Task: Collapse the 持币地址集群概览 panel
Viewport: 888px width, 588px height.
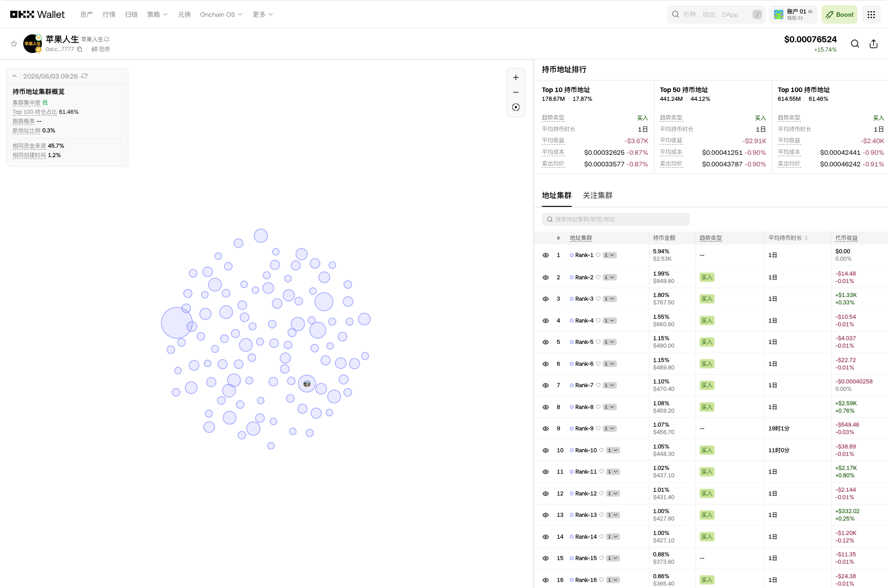Action: [14, 76]
